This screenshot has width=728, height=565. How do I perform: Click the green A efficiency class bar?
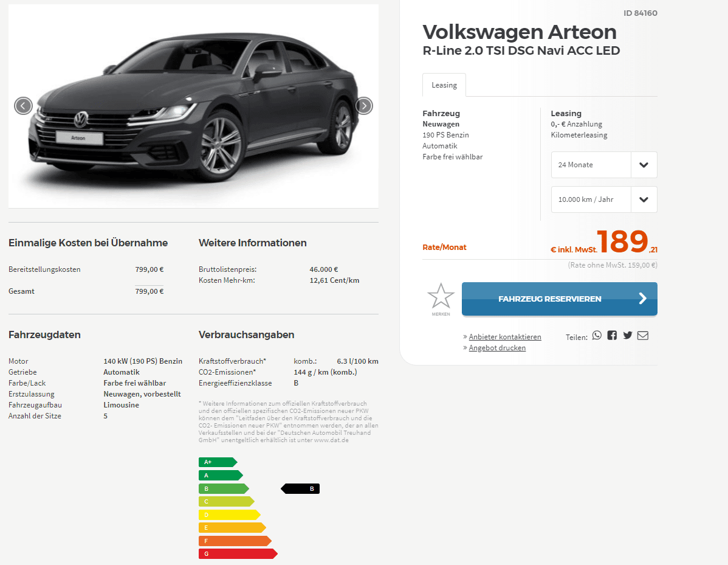click(x=221, y=476)
